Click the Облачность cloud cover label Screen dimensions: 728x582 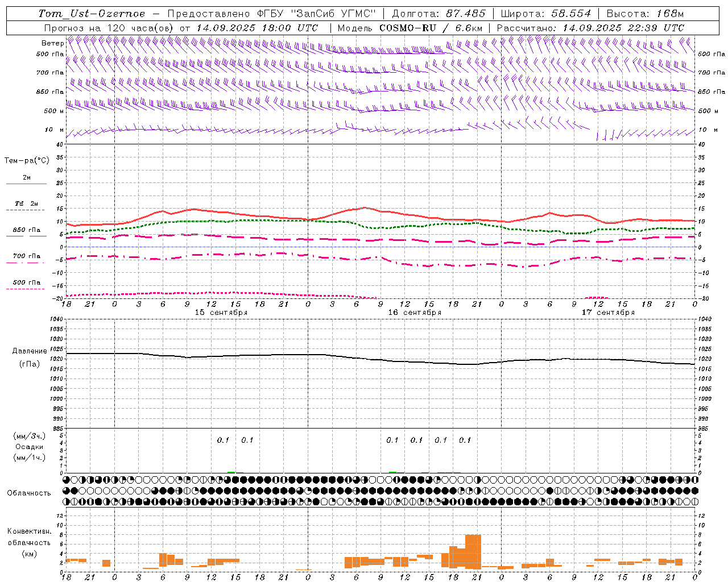pyautogui.click(x=29, y=493)
